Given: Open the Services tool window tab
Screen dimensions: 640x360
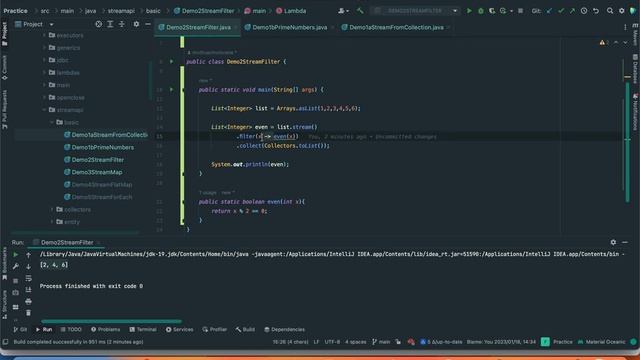Looking at the screenshot, I should 180,329.
